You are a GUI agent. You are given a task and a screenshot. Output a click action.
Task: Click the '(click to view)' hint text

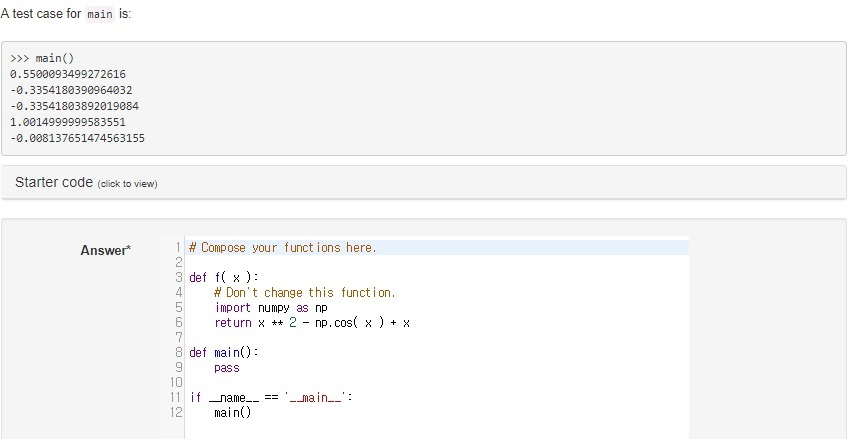[x=127, y=184]
